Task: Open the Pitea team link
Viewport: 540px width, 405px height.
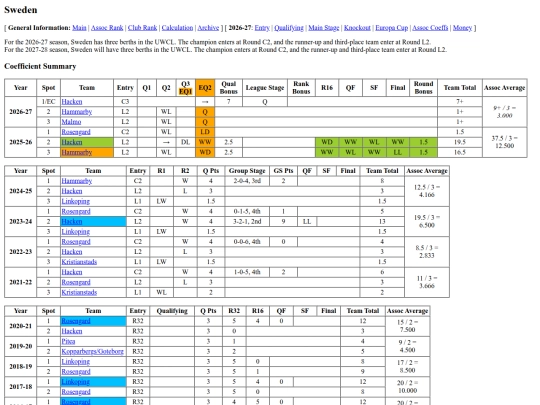Action: click(68, 341)
